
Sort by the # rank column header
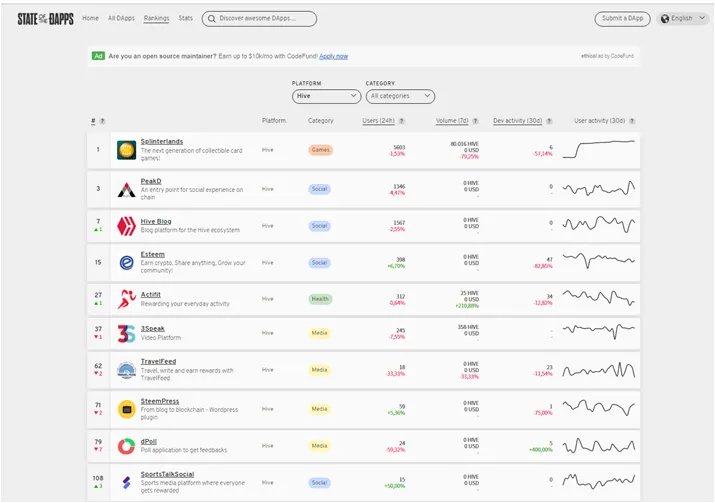pyautogui.click(x=93, y=121)
